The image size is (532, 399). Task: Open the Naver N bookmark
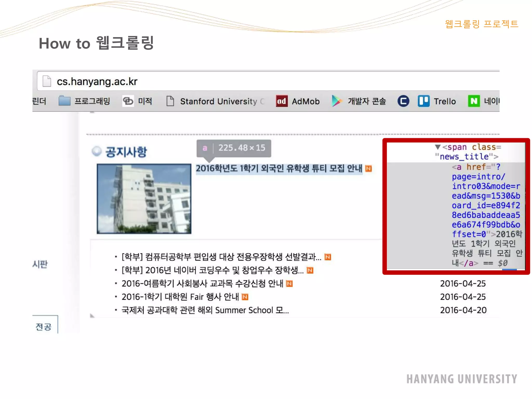click(x=484, y=101)
